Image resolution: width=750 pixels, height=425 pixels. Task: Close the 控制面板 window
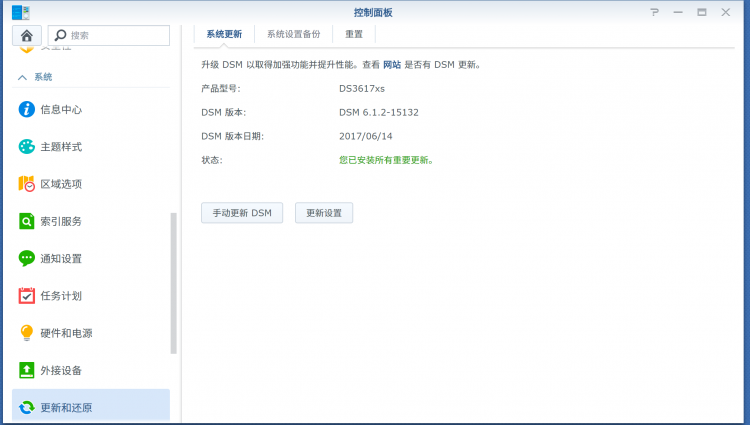point(726,12)
